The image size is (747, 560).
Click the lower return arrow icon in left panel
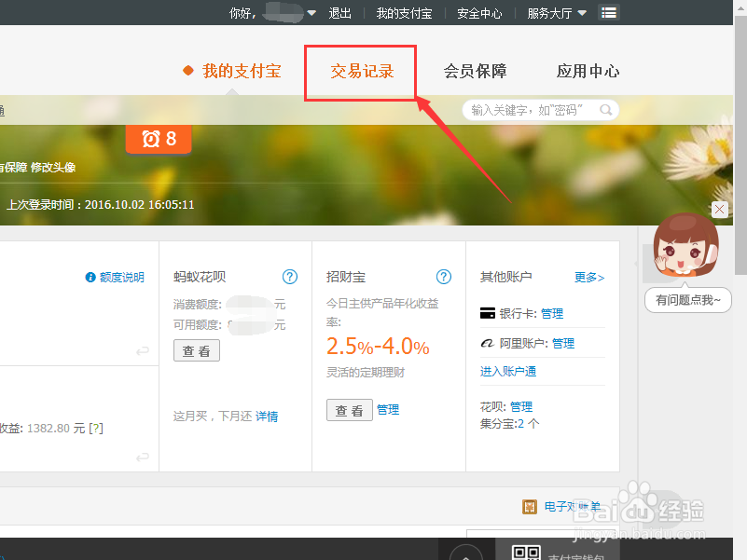click(143, 458)
